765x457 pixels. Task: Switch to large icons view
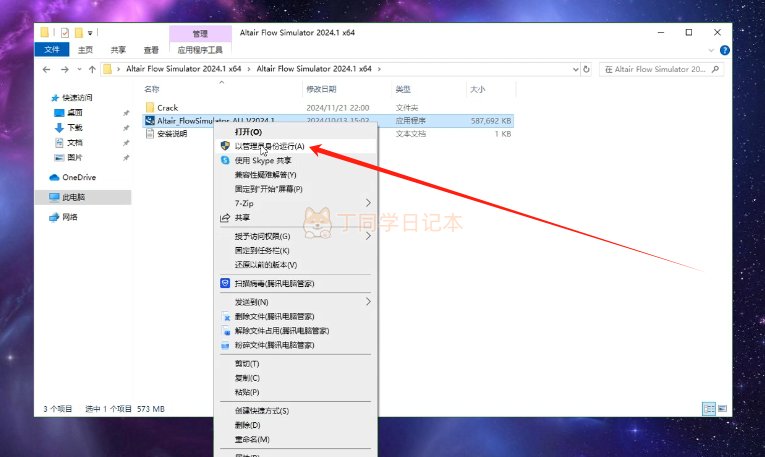(723, 409)
